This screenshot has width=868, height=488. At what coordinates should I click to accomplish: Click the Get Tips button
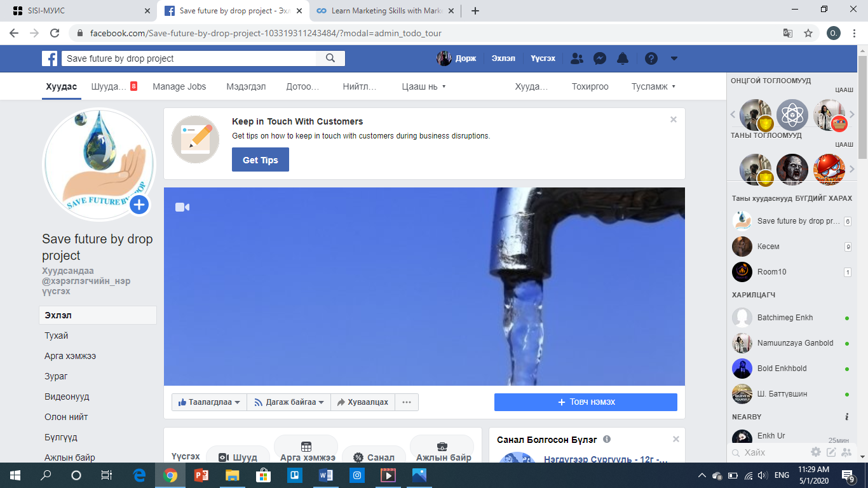point(260,160)
